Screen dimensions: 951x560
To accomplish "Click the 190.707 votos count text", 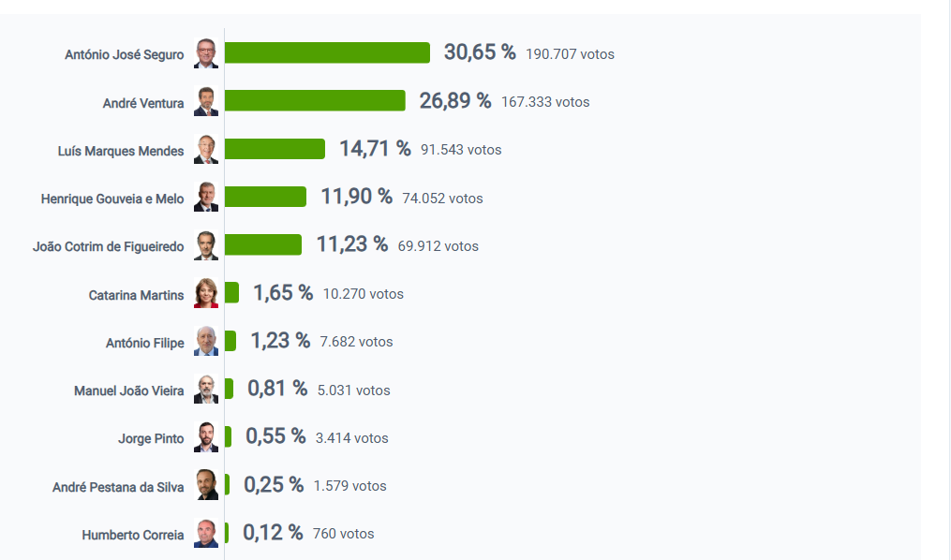I will pyautogui.click(x=570, y=54).
